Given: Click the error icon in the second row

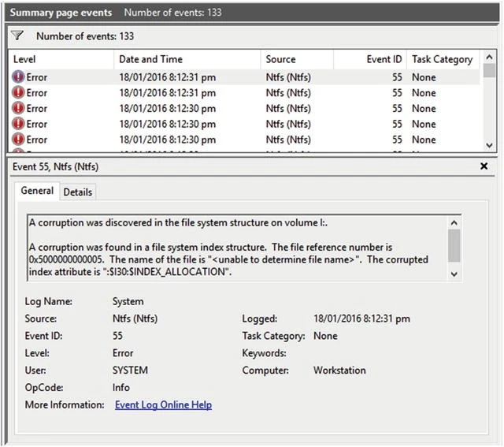Looking at the screenshot, I should [x=18, y=93].
